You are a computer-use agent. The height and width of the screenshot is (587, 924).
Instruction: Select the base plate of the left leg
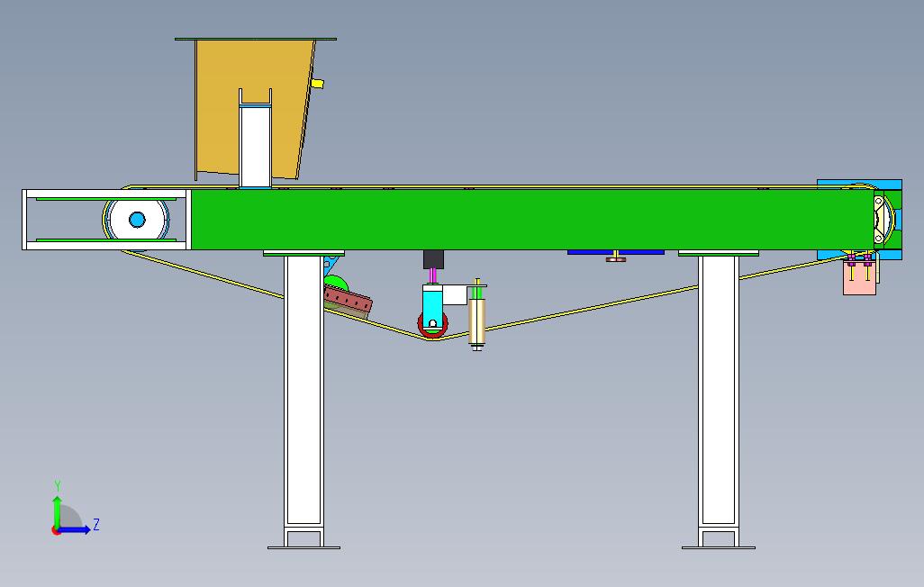[x=304, y=547]
